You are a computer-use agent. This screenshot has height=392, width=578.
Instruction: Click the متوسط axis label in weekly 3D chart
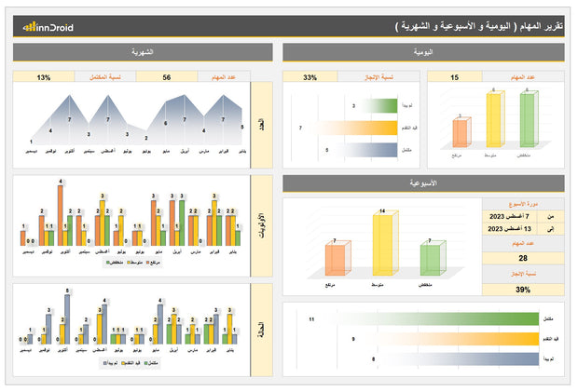(378, 285)
